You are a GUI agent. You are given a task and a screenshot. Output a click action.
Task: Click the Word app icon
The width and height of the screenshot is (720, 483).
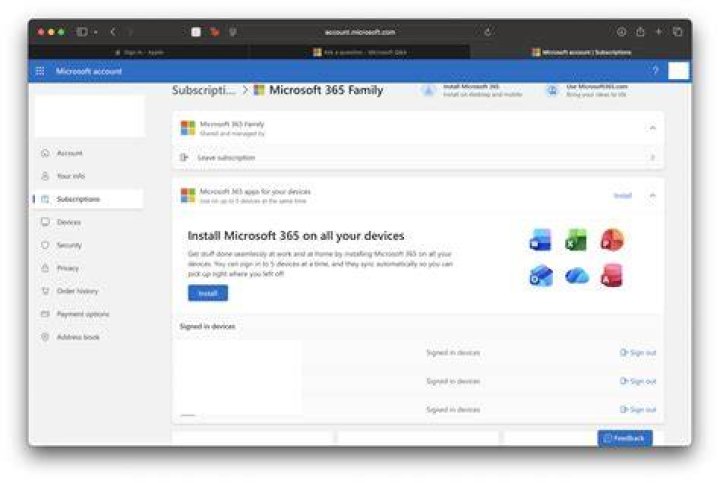[540, 240]
